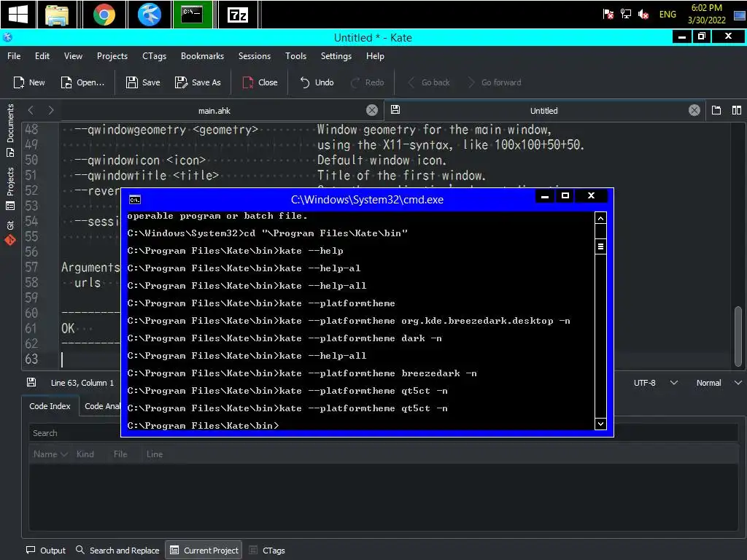The image size is (747, 560).
Task: Toggle the Current Project panel
Action: [204, 551]
